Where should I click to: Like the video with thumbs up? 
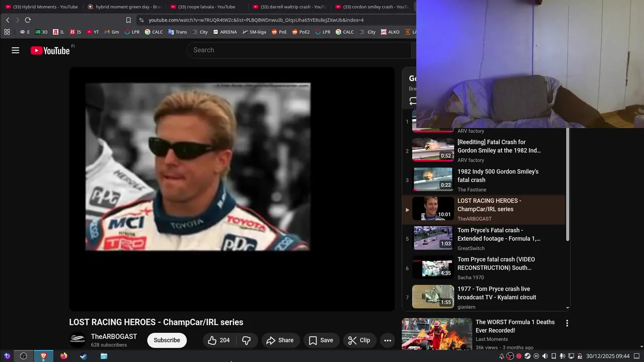[x=219, y=340]
